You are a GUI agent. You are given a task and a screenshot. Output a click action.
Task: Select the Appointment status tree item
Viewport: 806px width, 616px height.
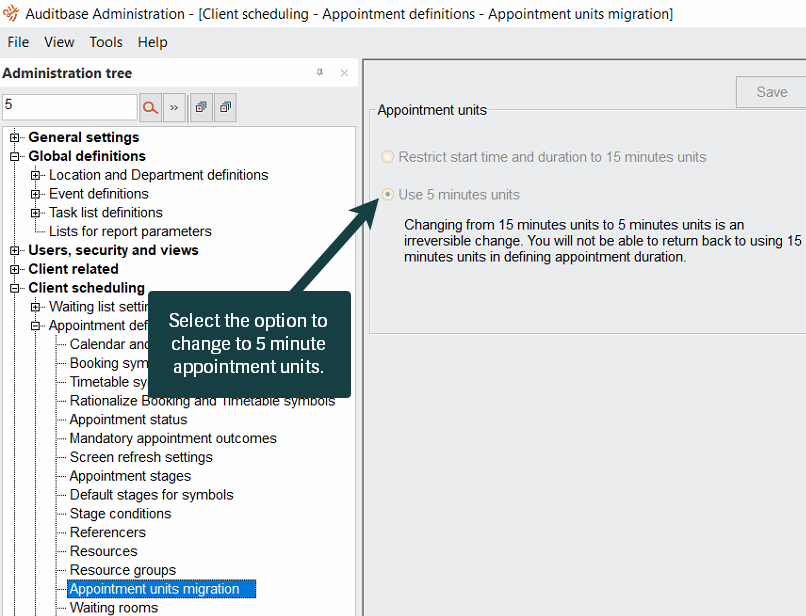pyautogui.click(x=129, y=420)
